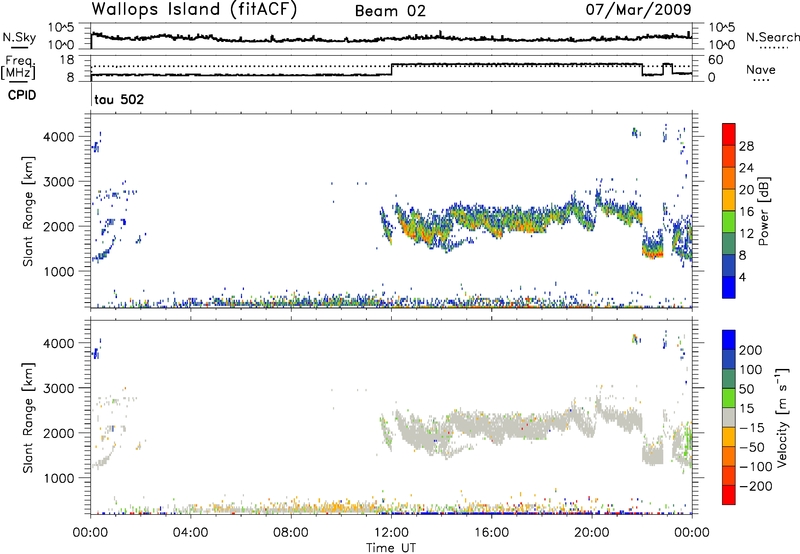Pick Power colorbar segment between 20 and 24

click(729, 178)
